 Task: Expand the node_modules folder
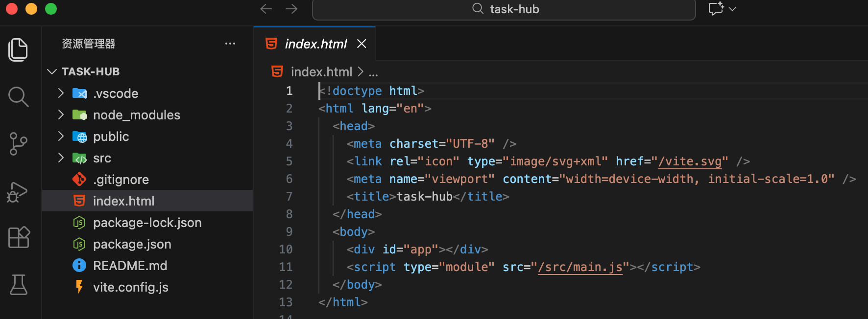136,115
